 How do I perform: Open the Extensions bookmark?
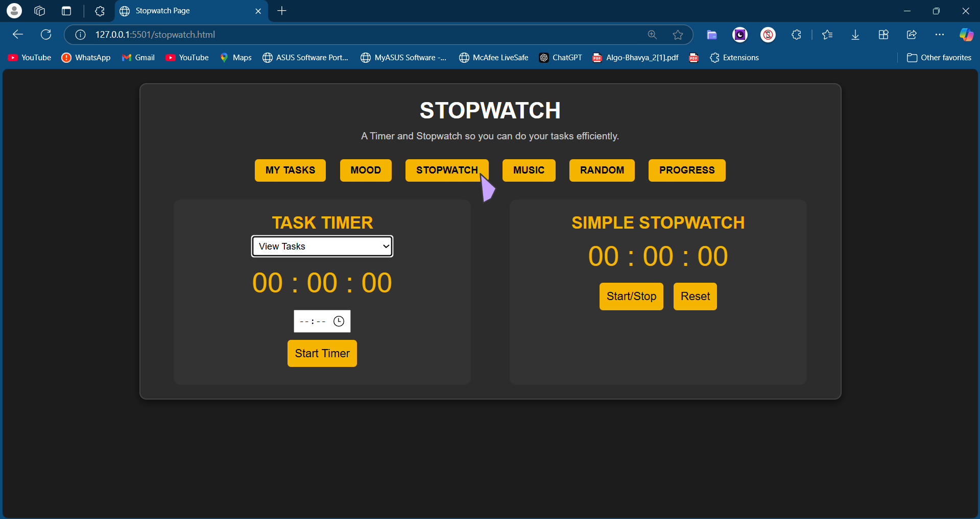734,58
